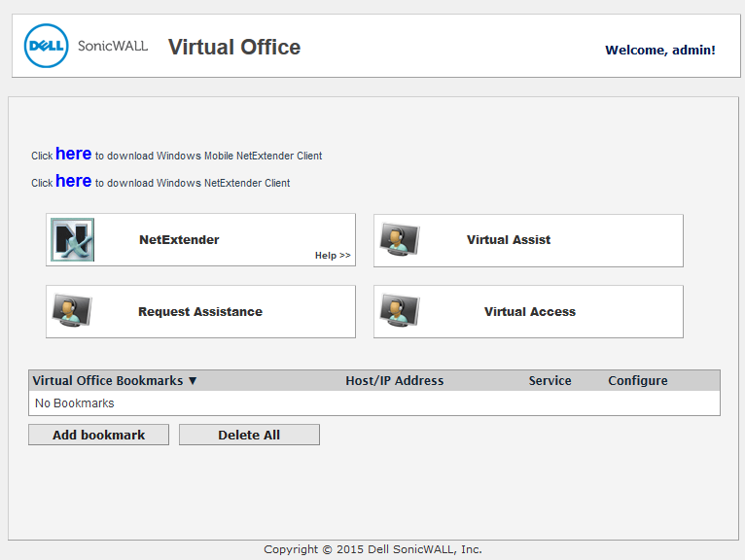Click the Virtual Access technician icon
This screenshot has height=560, width=745.
click(400, 311)
